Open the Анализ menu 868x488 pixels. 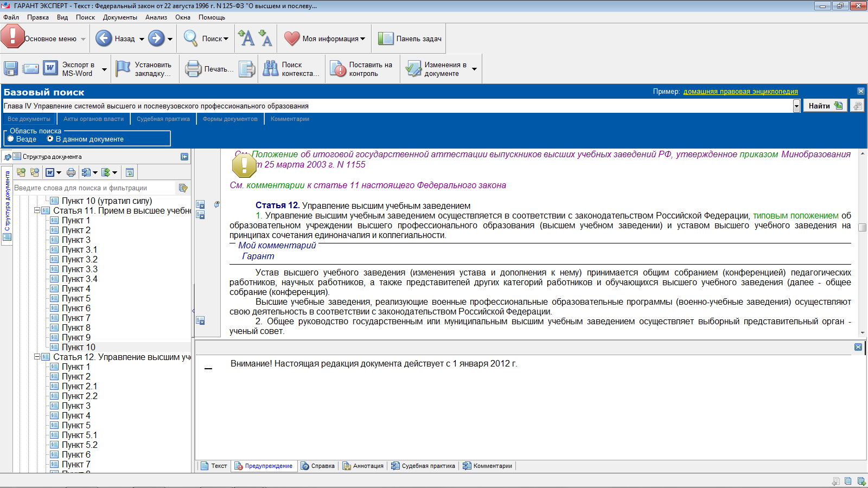156,17
